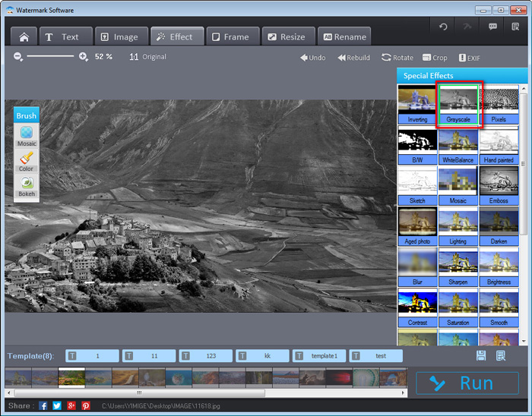Screen dimensions: 532x416
Task: Zoom out with the minus magnifier
Action: coord(18,57)
